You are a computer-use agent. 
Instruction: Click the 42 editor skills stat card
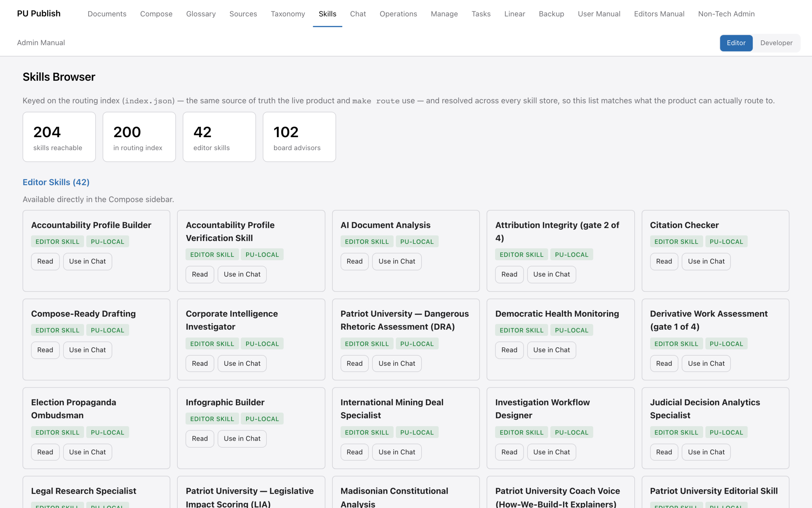[x=219, y=137]
